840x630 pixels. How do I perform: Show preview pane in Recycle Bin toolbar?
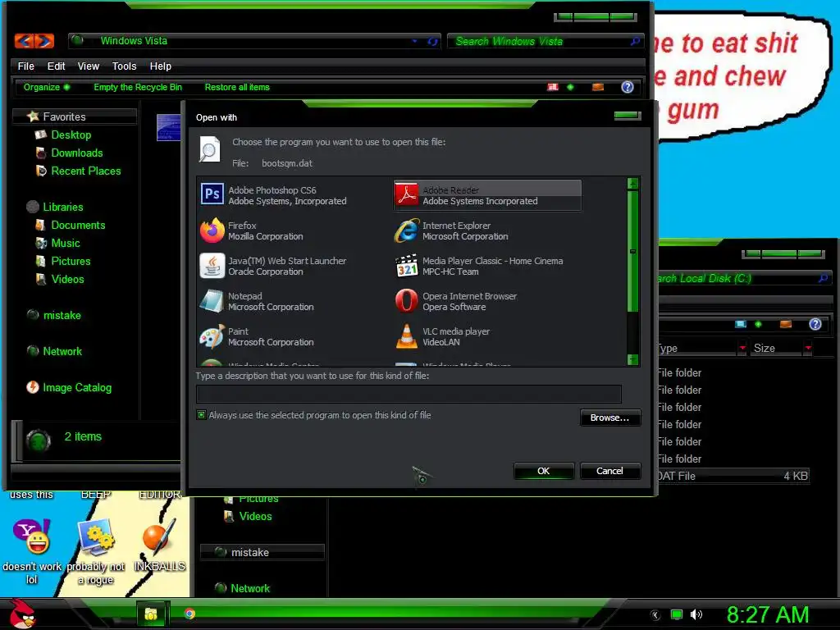pyautogui.click(x=598, y=87)
